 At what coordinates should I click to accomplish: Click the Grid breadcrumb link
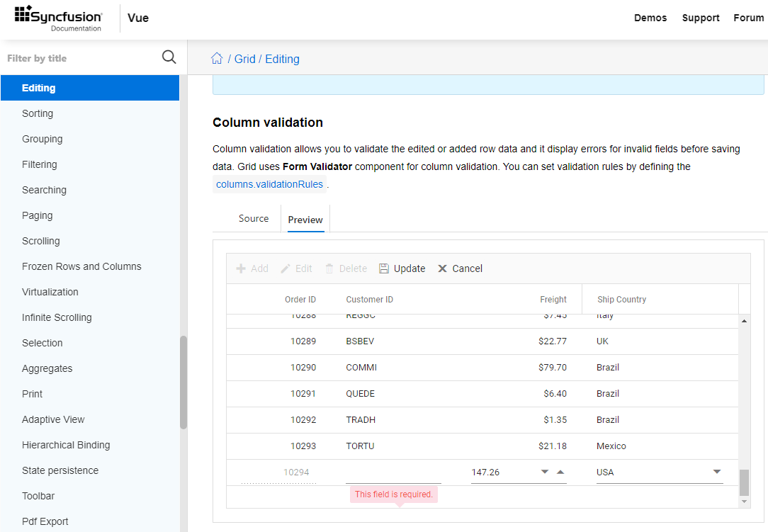(x=245, y=59)
